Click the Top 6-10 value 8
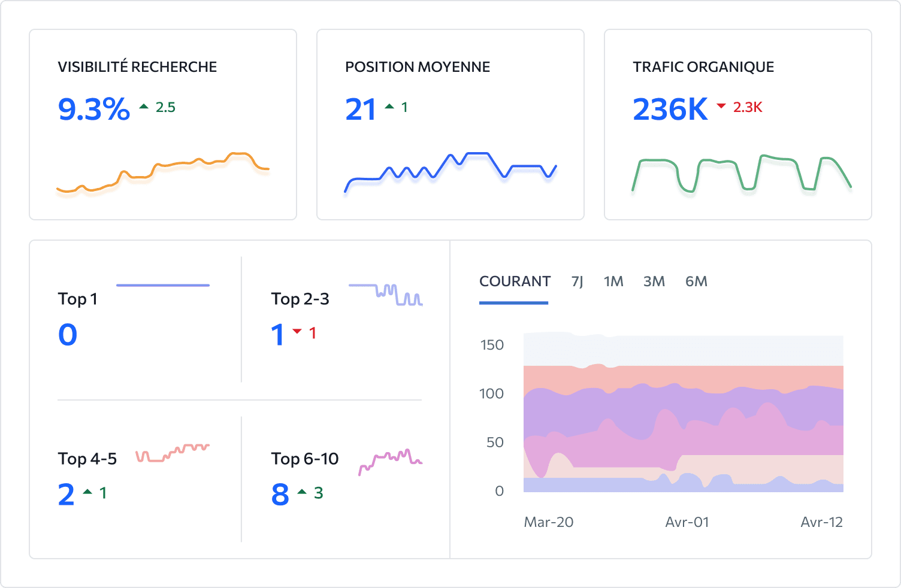Image resolution: width=901 pixels, height=588 pixels. pos(280,495)
